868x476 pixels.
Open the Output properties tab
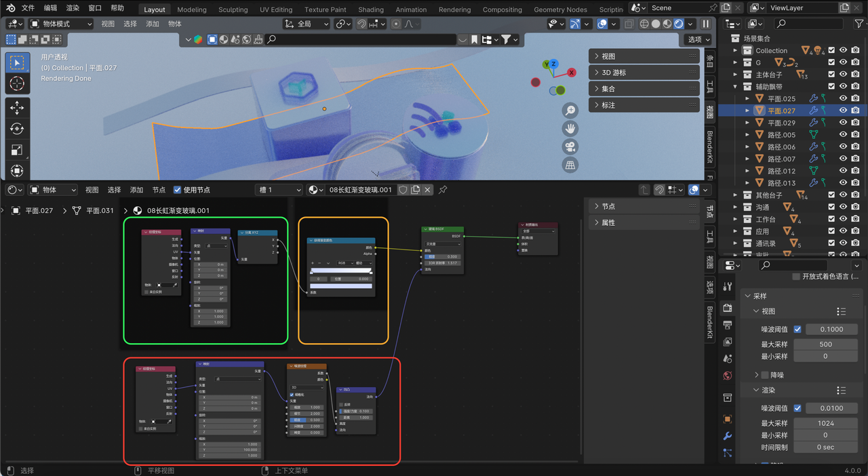pos(727,325)
